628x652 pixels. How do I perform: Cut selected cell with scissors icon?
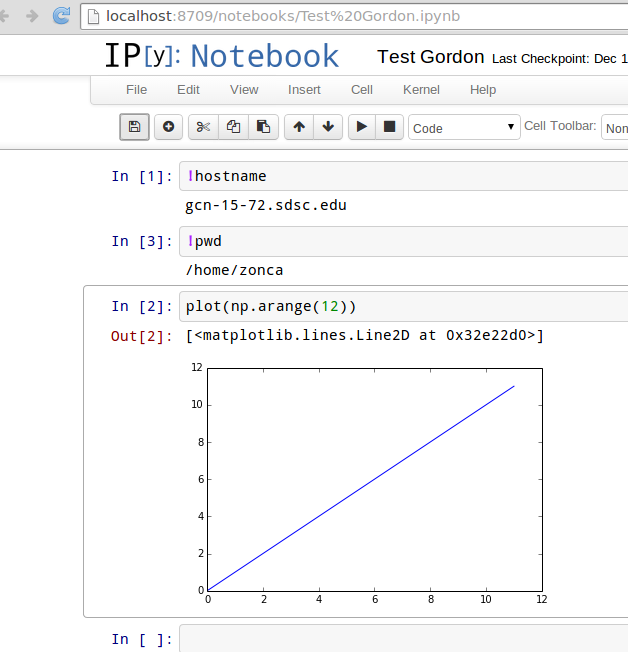203,127
